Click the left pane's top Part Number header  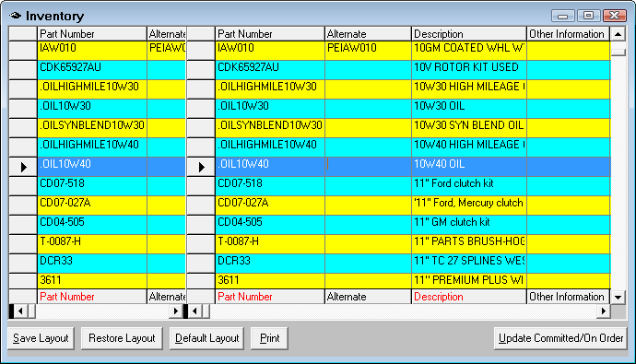click(91, 34)
